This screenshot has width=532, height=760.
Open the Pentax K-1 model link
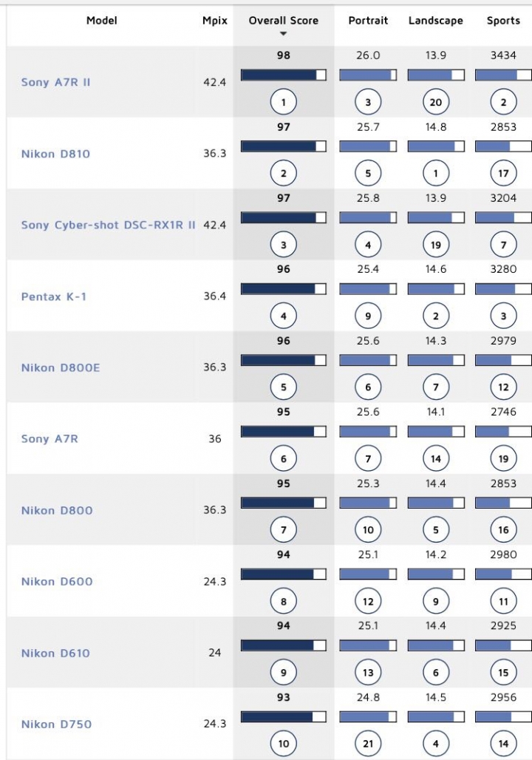pos(54,296)
